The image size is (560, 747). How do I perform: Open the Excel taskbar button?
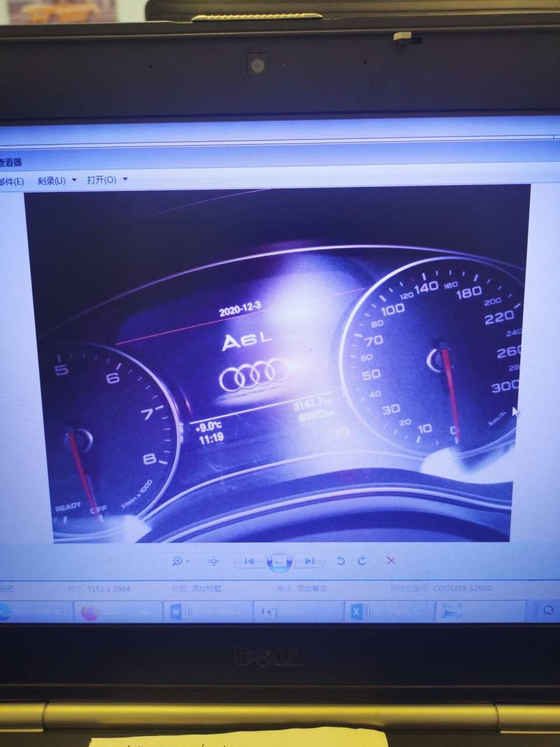tap(390, 612)
